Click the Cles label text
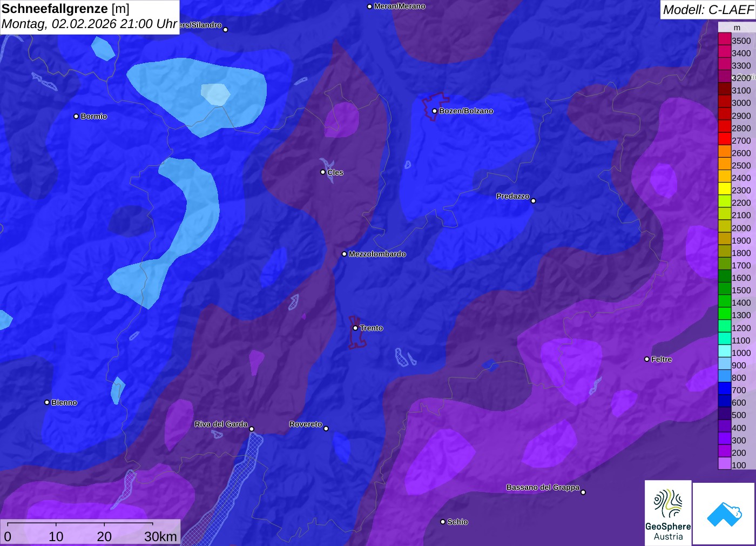 click(x=335, y=172)
